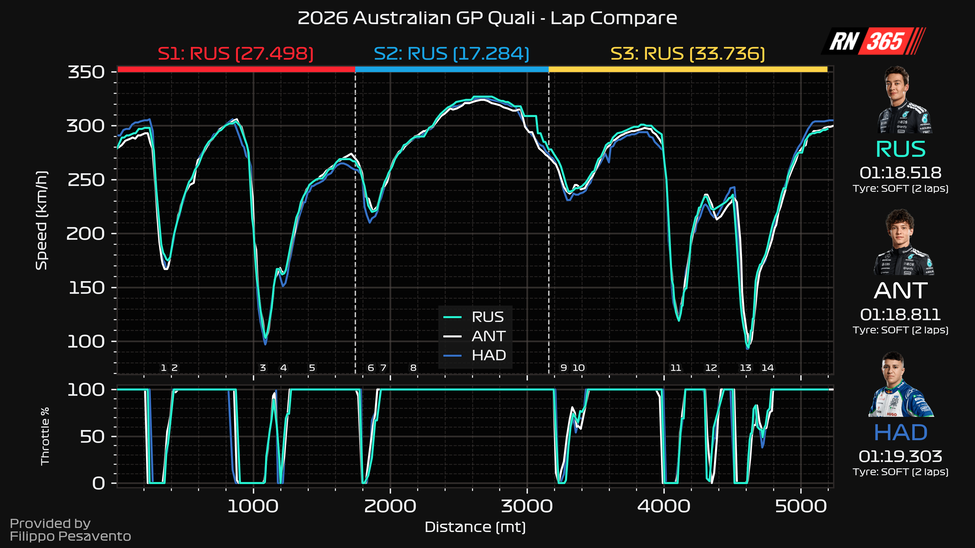Select the S1: RUS (27.498) sector label
The image size is (975, 548).
236,53
